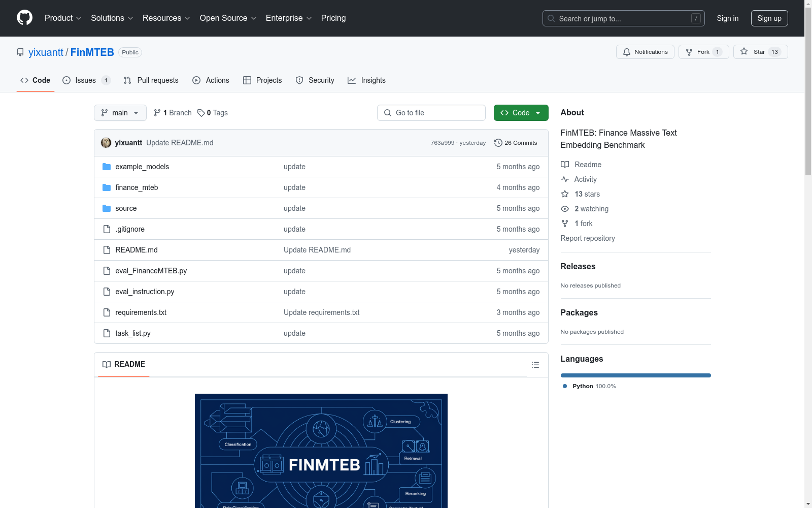Click the Notifications bell icon
Screen dimensions: 812x508
click(x=627, y=52)
